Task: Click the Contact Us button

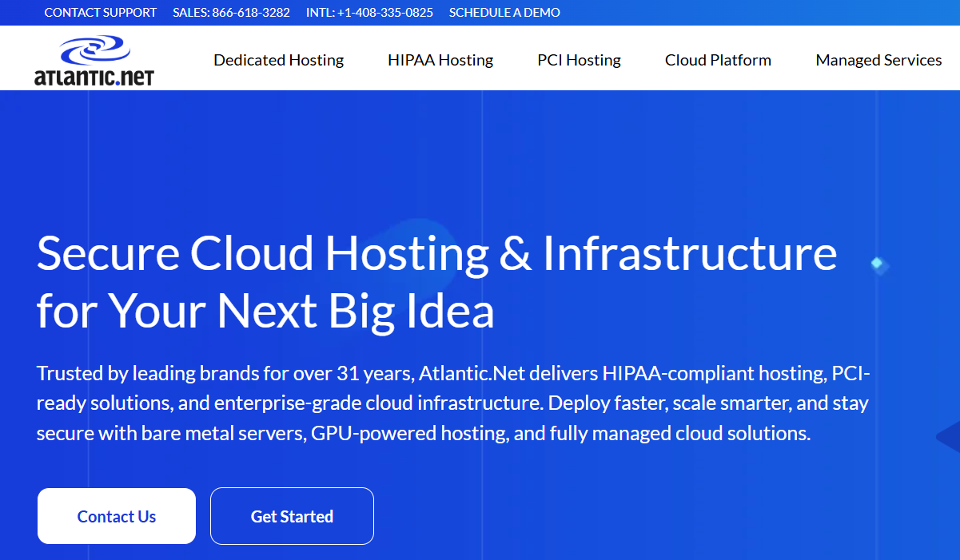Action: click(117, 516)
